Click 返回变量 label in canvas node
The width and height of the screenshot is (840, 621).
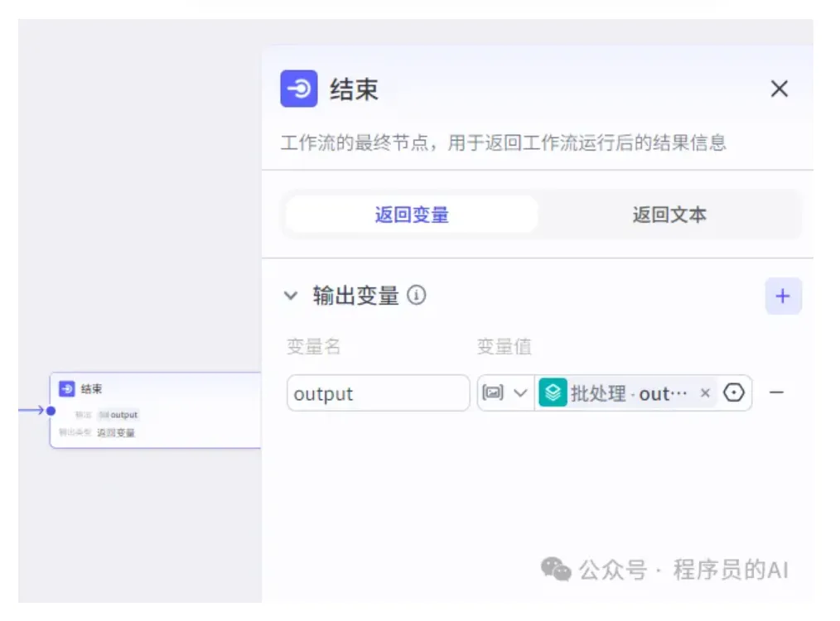(x=116, y=432)
